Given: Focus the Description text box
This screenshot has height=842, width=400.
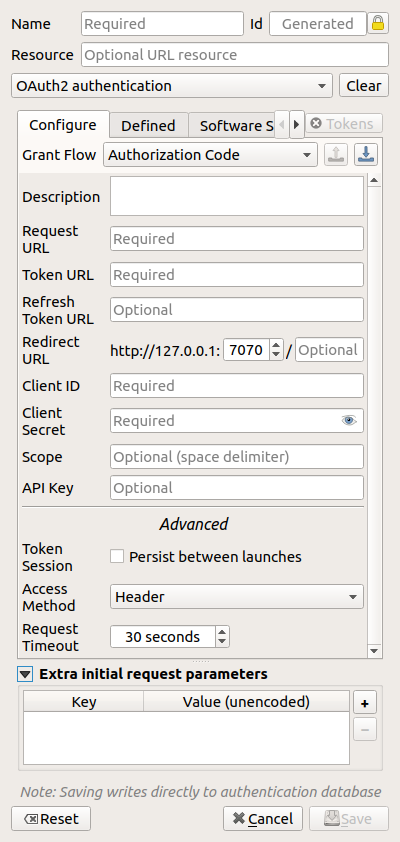Looking at the screenshot, I should (237, 197).
